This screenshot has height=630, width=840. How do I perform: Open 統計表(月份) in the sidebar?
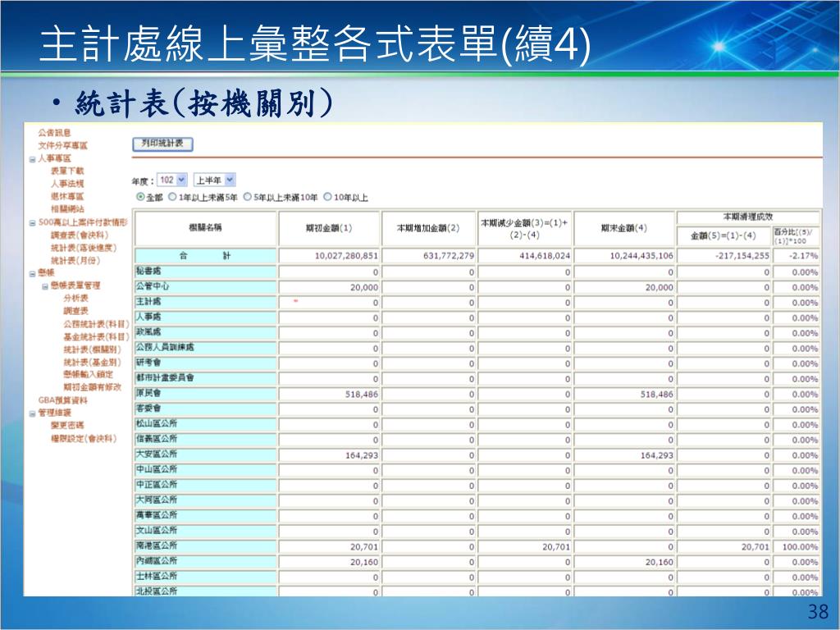click(x=75, y=260)
